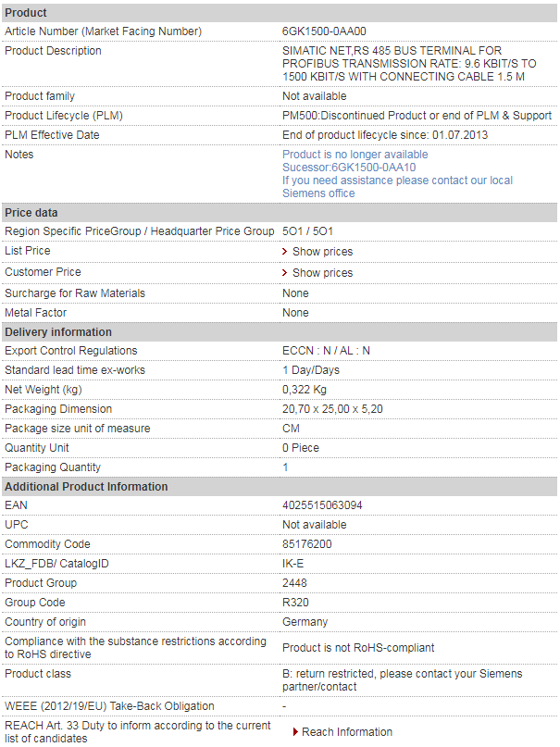Click the EAN value 4025515063094
Image resolution: width=560 pixels, height=747 pixels.
[x=322, y=505]
